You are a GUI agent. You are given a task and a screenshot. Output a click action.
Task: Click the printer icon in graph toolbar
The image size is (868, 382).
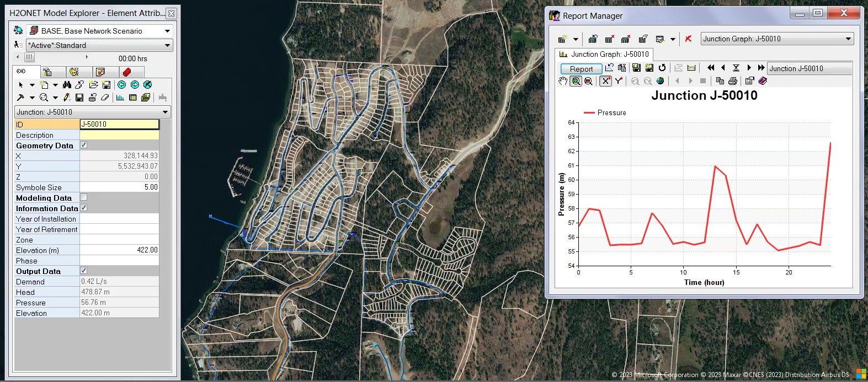pyautogui.click(x=732, y=81)
